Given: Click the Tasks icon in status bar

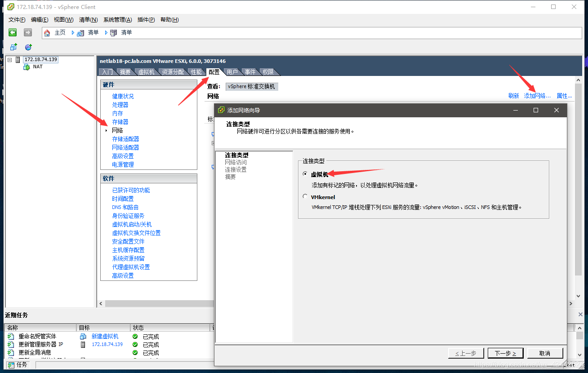Looking at the screenshot, I should pyautogui.click(x=11, y=365).
